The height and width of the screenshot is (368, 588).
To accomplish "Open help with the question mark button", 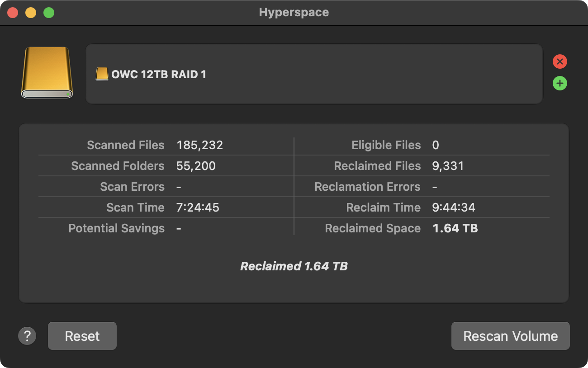I will pyautogui.click(x=27, y=336).
